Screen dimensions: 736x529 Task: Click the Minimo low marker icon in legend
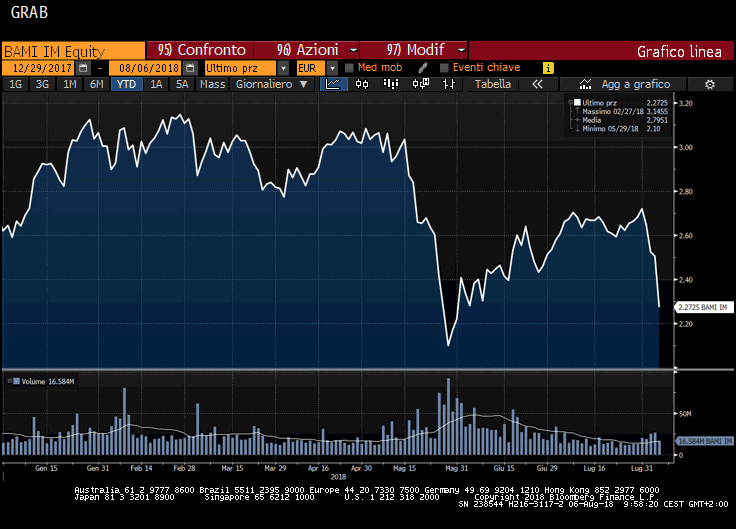point(577,129)
